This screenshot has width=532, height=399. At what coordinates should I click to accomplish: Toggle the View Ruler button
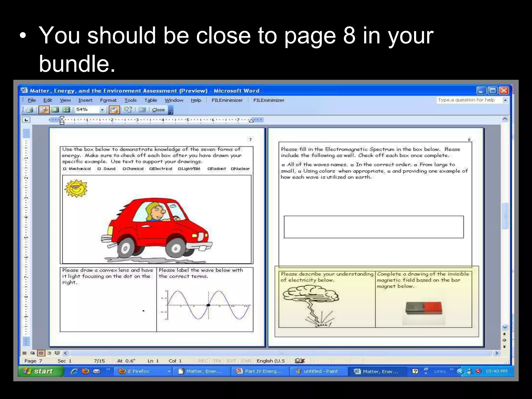coord(114,110)
